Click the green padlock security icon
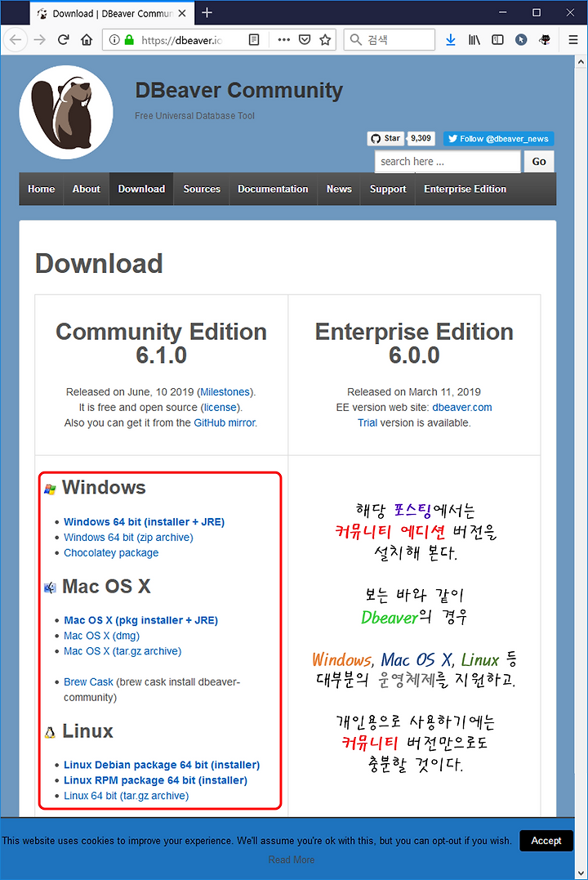The image size is (588, 880). point(129,40)
